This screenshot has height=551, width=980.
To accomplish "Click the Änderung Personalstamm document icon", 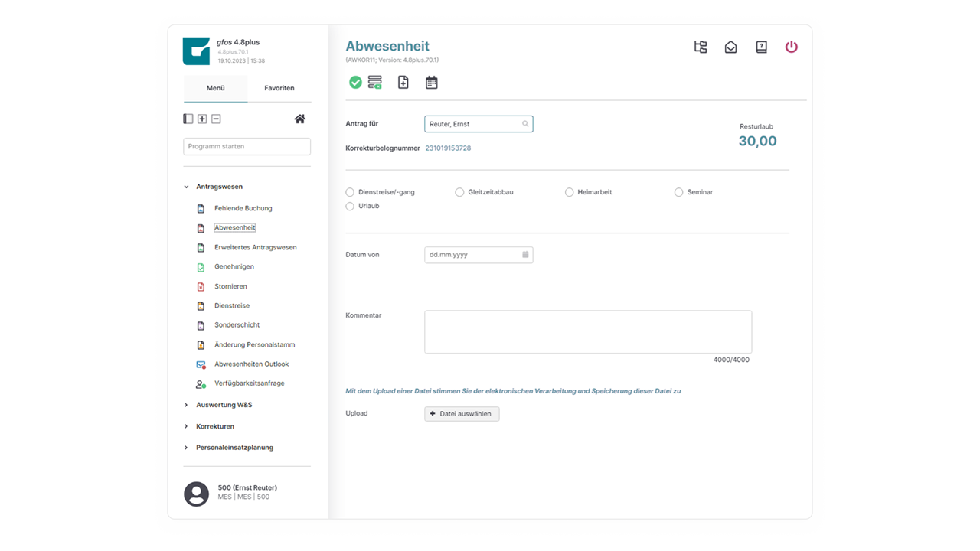I will click(x=201, y=344).
